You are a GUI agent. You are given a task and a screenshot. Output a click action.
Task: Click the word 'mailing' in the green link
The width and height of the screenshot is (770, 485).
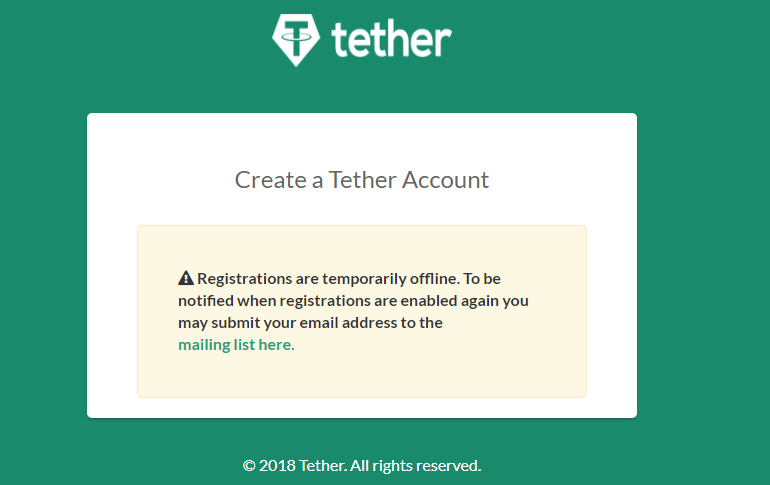pos(204,345)
